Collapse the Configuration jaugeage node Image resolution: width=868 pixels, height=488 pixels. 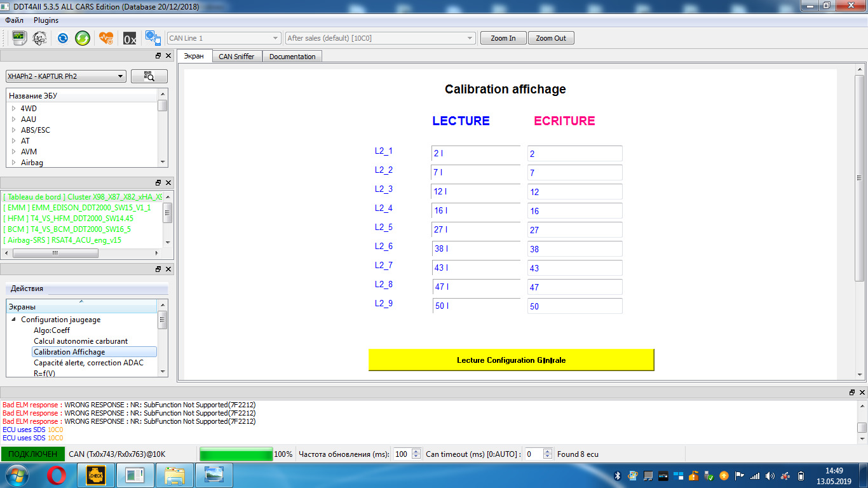point(13,320)
